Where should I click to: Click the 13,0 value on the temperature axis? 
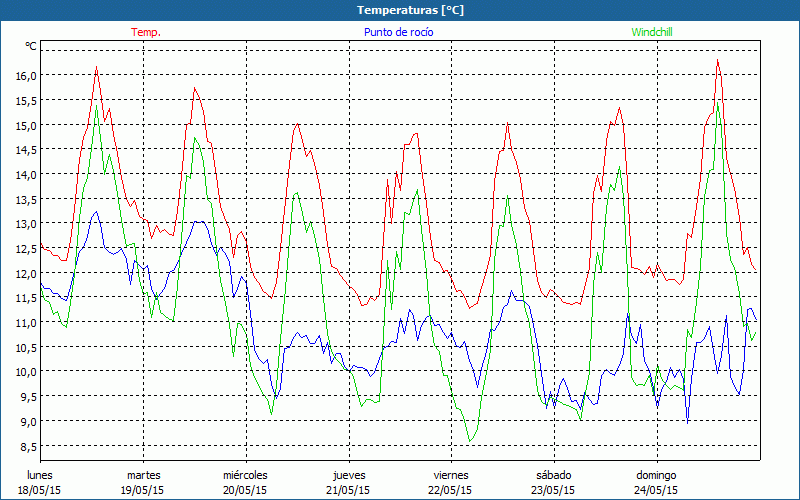(x=25, y=224)
